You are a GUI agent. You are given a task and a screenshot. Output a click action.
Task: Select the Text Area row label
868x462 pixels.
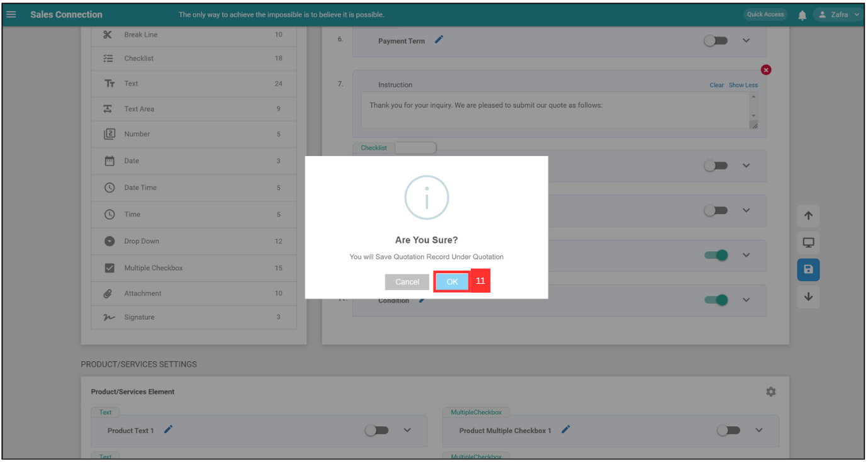pyautogui.click(x=139, y=109)
